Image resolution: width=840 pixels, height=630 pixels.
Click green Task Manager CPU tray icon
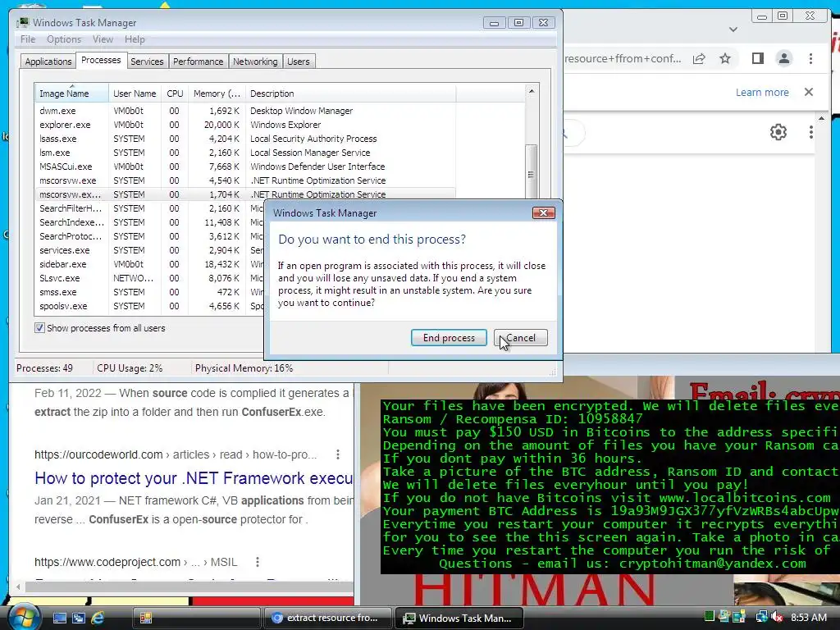pyautogui.click(x=710, y=617)
